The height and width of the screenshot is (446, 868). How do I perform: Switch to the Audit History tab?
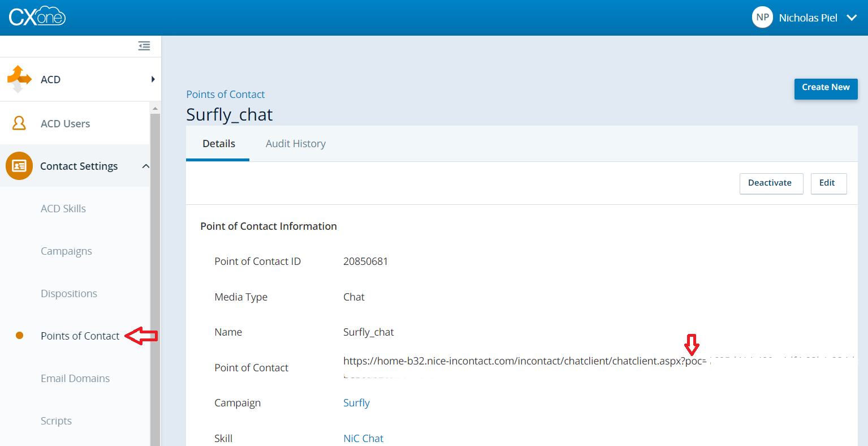(x=295, y=144)
